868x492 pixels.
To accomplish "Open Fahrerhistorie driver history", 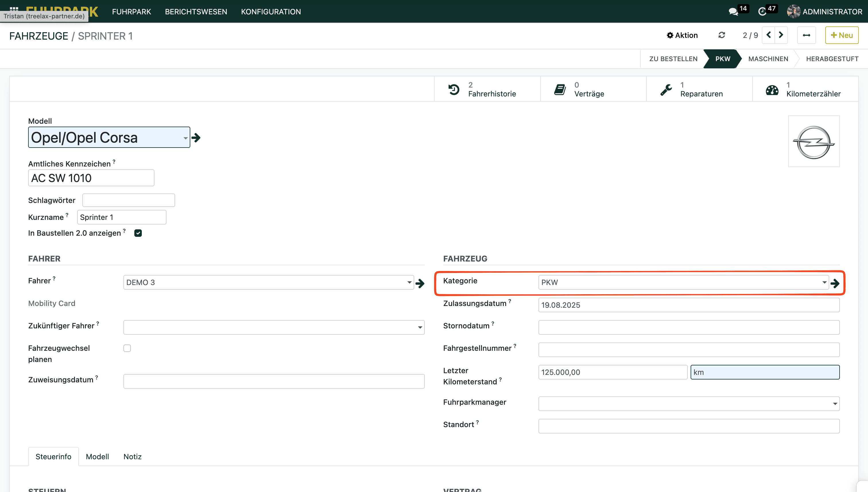I will (487, 89).
